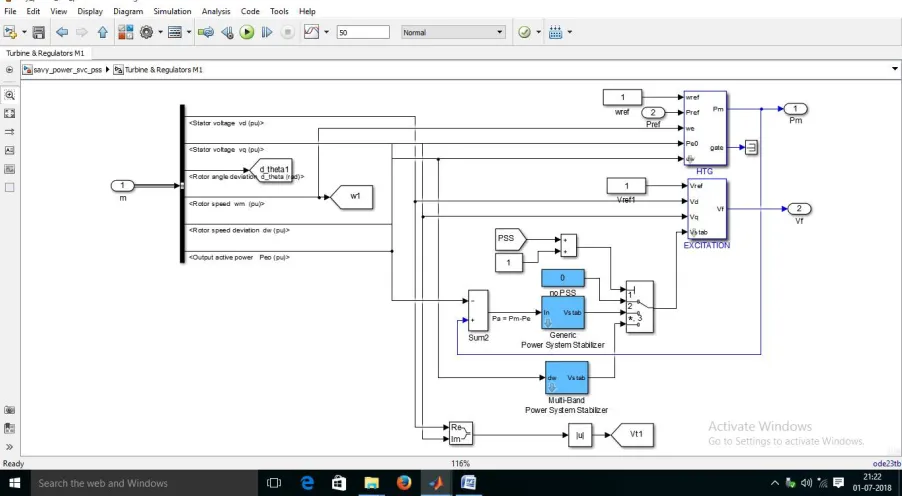This screenshot has width=902, height=496.
Task: Click the New Model toolbar icon
Action: (x=10, y=32)
